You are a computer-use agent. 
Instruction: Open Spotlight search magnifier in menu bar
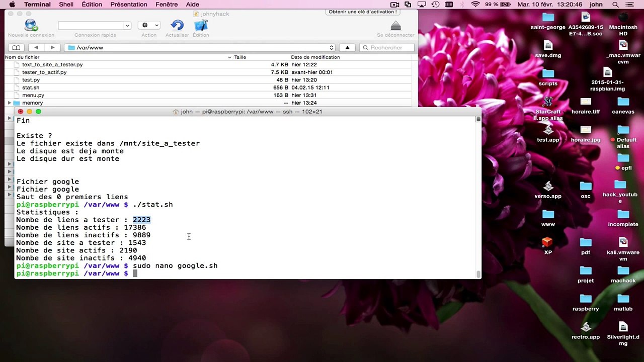coord(615,5)
